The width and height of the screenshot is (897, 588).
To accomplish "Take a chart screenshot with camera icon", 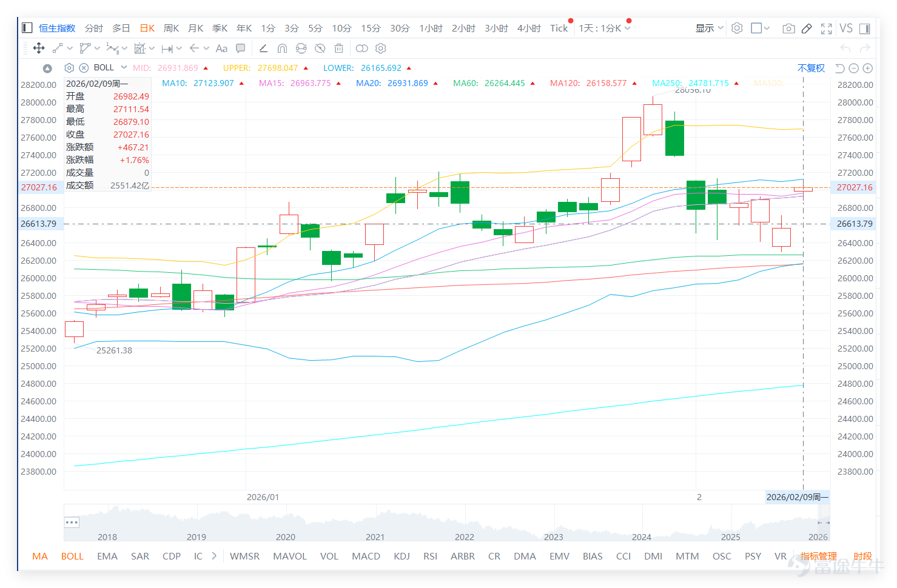I will [x=788, y=28].
